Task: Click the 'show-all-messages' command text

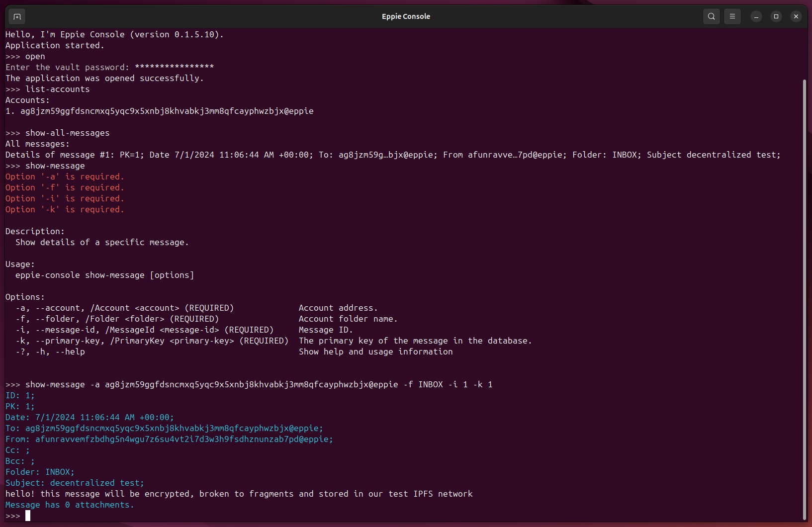Action: coord(68,133)
